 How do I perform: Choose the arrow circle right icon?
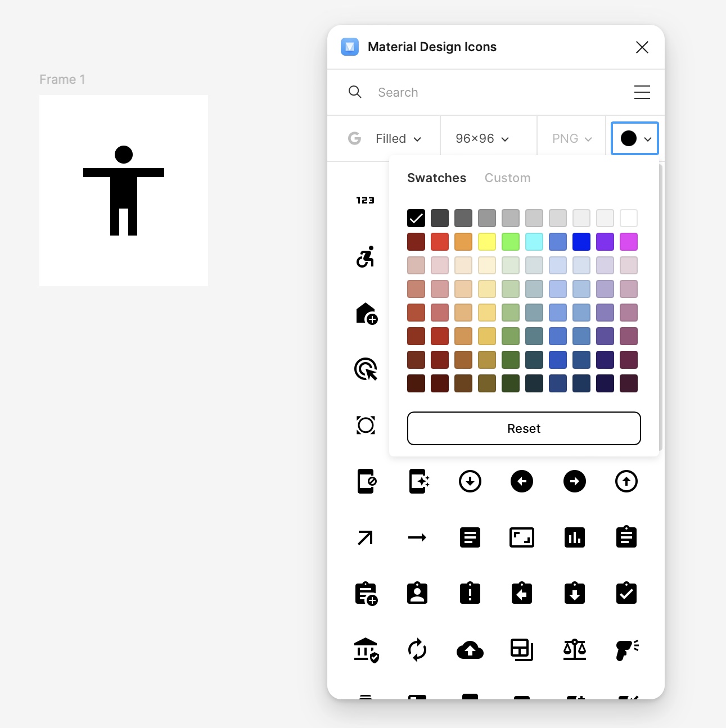[575, 481]
